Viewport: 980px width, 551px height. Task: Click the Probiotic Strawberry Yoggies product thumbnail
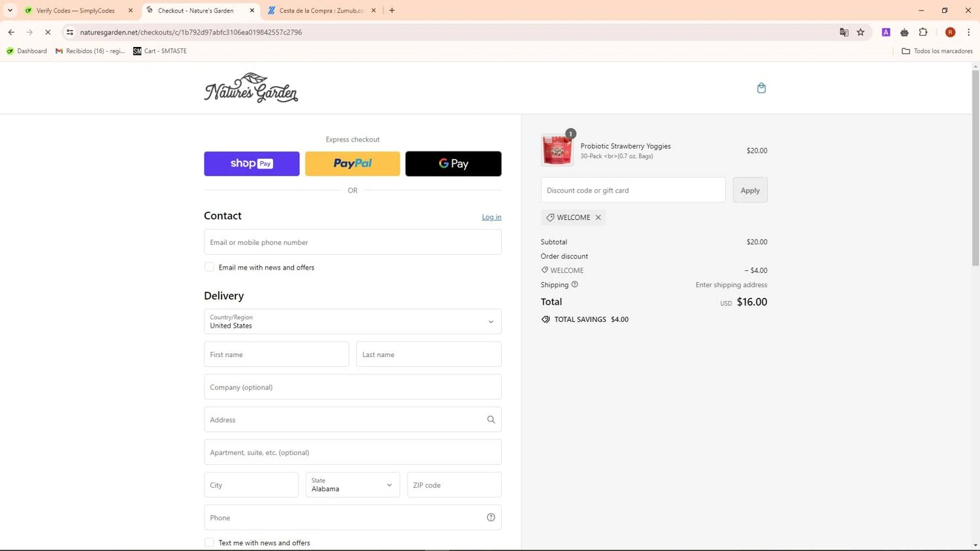pyautogui.click(x=557, y=150)
